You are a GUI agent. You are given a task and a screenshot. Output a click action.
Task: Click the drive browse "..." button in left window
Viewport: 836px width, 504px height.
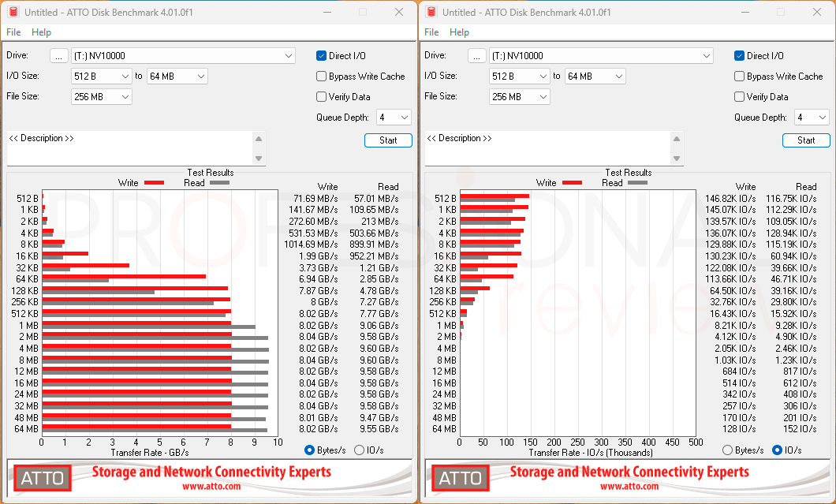pyautogui.click(x=58, y=56)
